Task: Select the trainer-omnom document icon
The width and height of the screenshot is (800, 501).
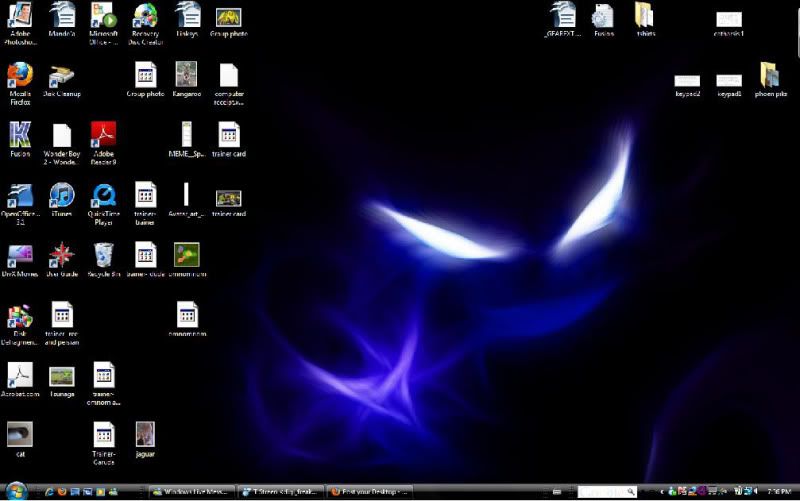Action: (x=104, y=375)
